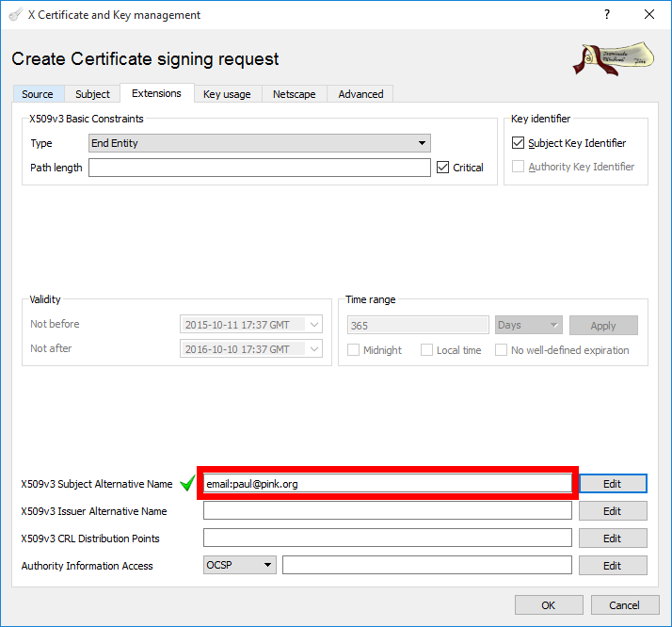Image resolution: width=672 pixels, height=627 pixels.
Task: Open the Days time unit dropdown
Action: tap(528, 325)
